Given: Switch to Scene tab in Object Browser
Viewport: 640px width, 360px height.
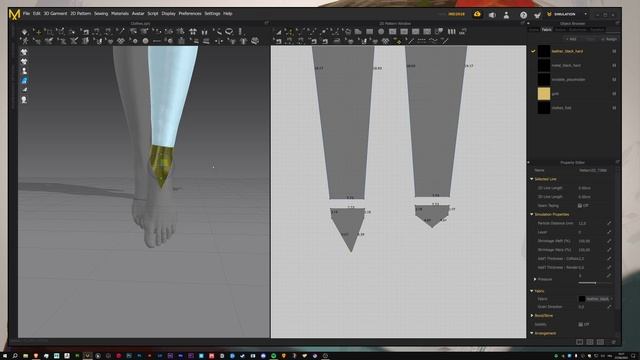Looking at the screenshot, I should [533, 29].
